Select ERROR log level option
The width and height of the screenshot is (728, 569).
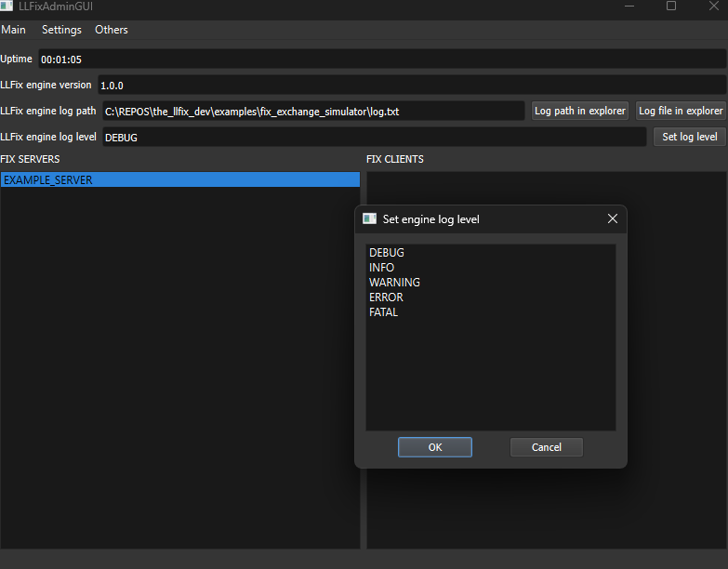pyautogui.click(x=386, y=298)
